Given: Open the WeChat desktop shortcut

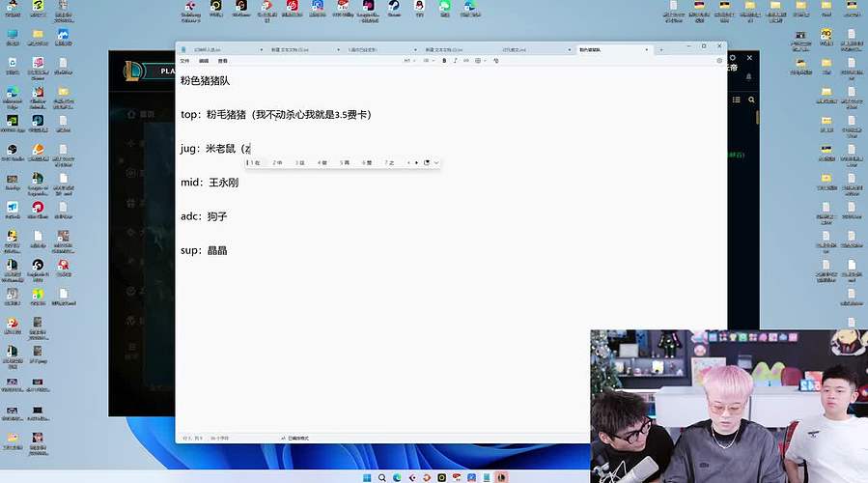Looking at the screenshot, I should [x=444, y=9].
